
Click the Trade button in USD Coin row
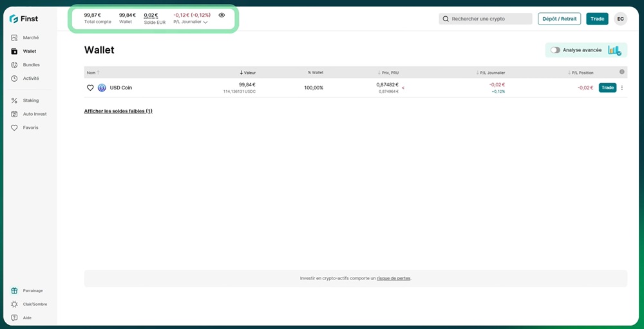coord(607,88)
